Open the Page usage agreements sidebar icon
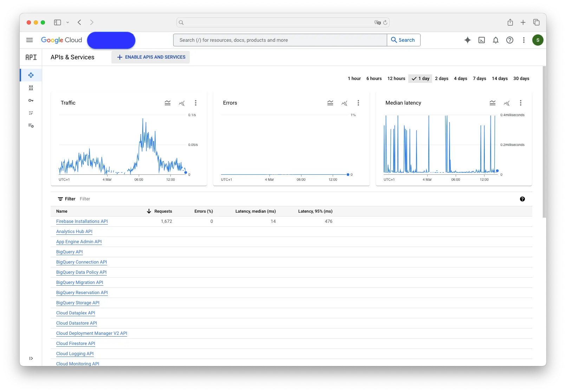 (31, 126)
